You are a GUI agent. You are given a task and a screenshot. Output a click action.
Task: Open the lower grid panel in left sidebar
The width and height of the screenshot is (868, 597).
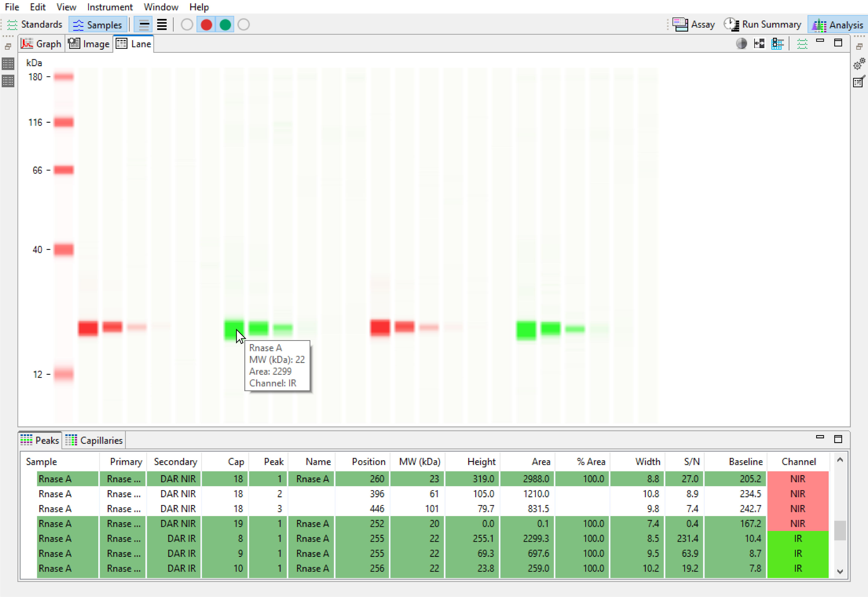(8, 81)
